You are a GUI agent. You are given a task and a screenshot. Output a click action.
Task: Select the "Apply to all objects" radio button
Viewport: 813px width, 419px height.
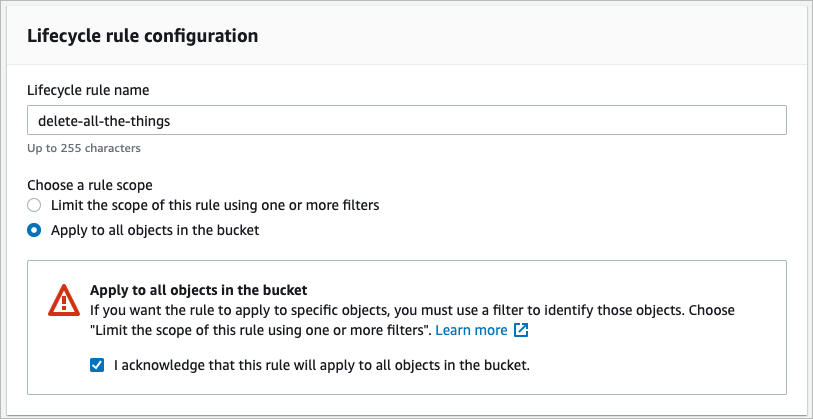[34, 230]
